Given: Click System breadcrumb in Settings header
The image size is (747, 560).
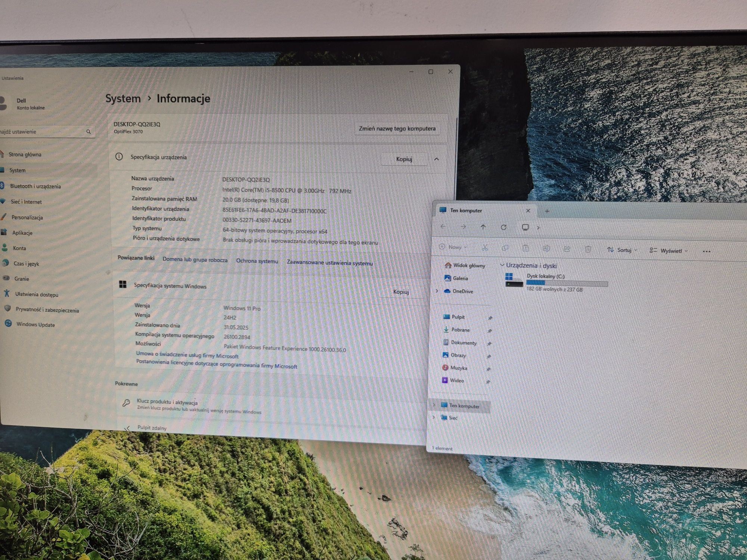Looking at the screenshot, I should (x=123, y=98).
